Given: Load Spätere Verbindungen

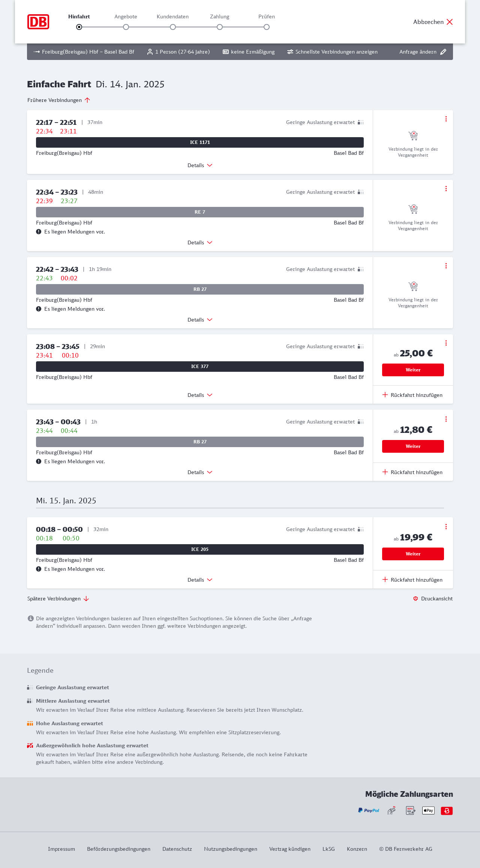Looking at the screenshot, I should pos(58,599).
